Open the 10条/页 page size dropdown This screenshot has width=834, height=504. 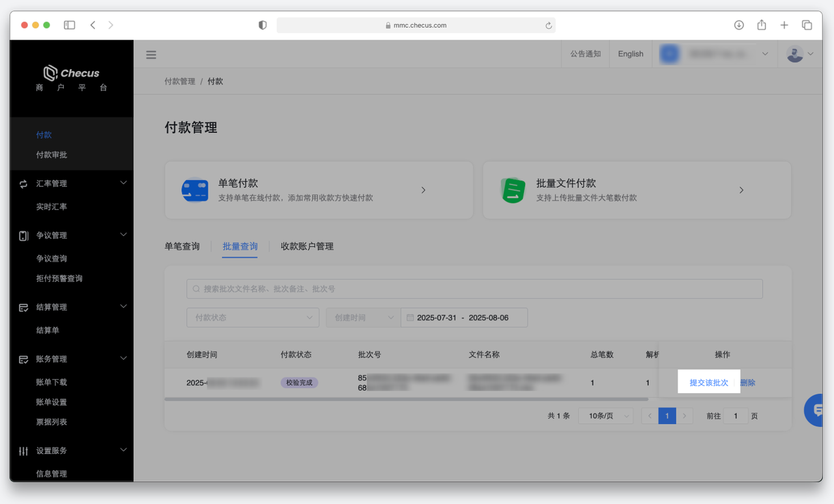tap(605, 416)
